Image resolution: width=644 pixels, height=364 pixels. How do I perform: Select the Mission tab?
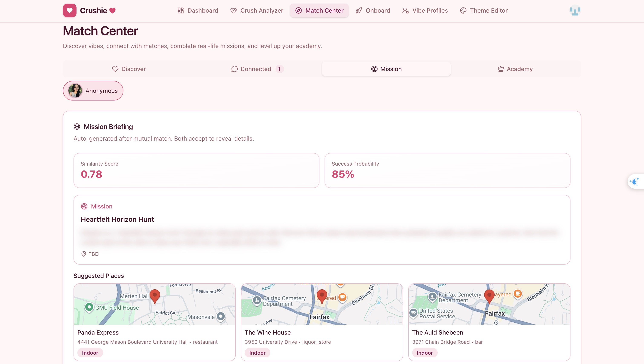pyautogui.click(x=386, y=69)
